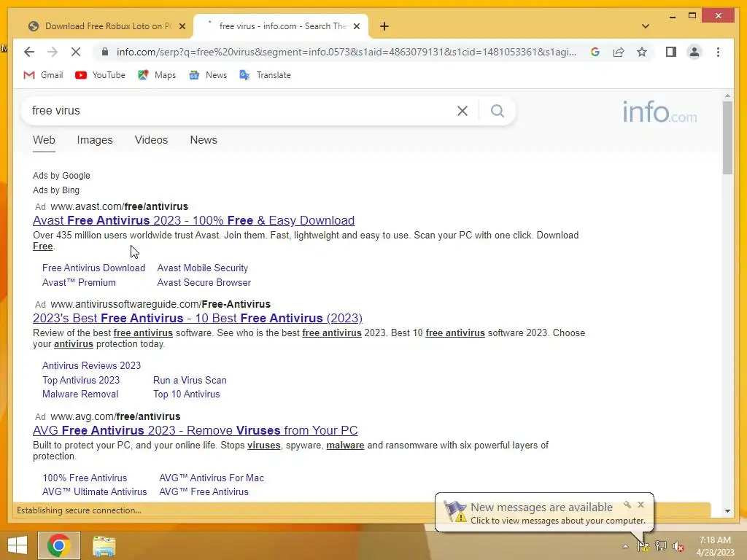Viewport: 747px width, 560px height.
Task: Click the taskbar clock 7:18 AM
Action: pos(715,540)
